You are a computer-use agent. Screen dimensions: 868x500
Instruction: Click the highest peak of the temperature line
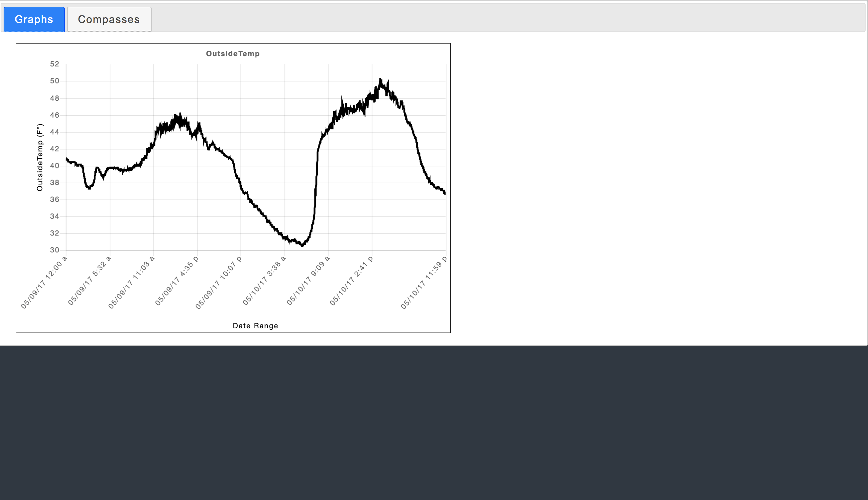coord(380,80)
